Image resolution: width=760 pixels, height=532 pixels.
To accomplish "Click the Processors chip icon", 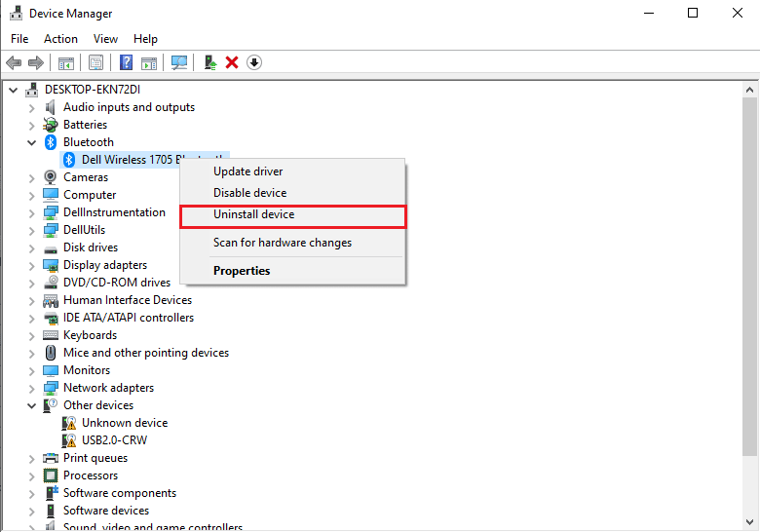I will (x=51, y=475).
